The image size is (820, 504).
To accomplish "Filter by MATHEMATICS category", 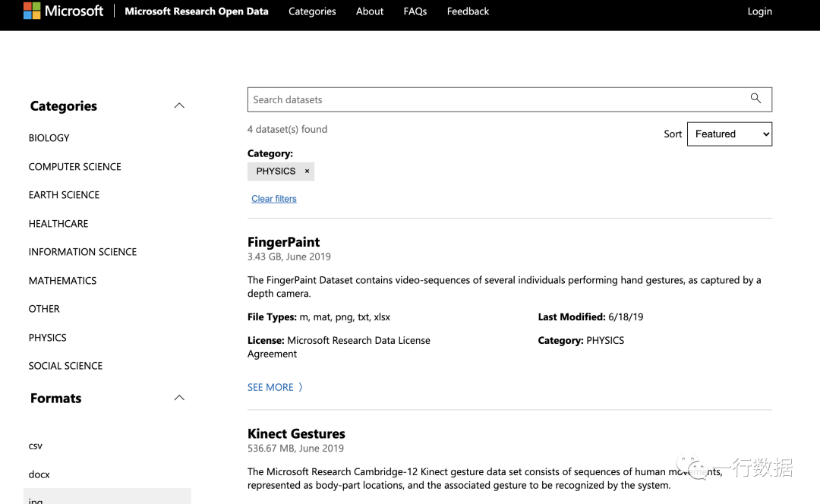I will pos(63,281).
